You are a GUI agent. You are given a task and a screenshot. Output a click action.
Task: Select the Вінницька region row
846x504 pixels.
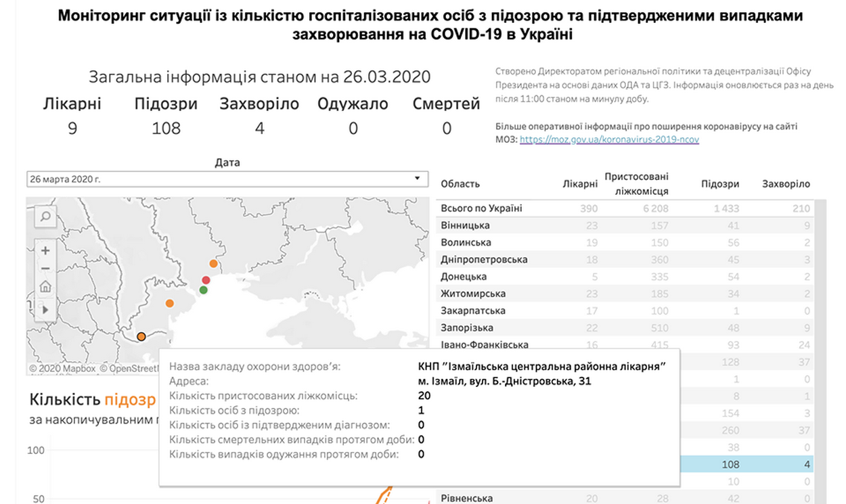coord(625,225)
